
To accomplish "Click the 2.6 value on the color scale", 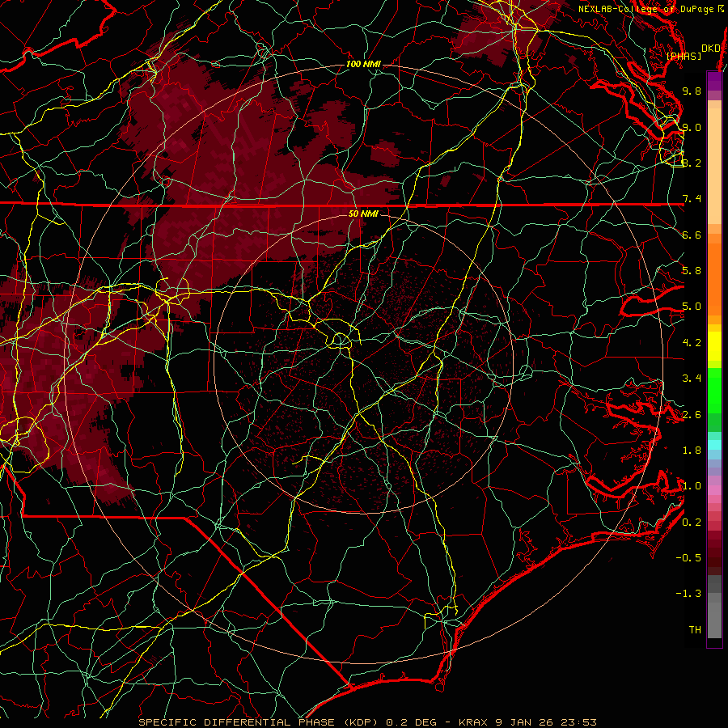I will (x=692, y=415).
